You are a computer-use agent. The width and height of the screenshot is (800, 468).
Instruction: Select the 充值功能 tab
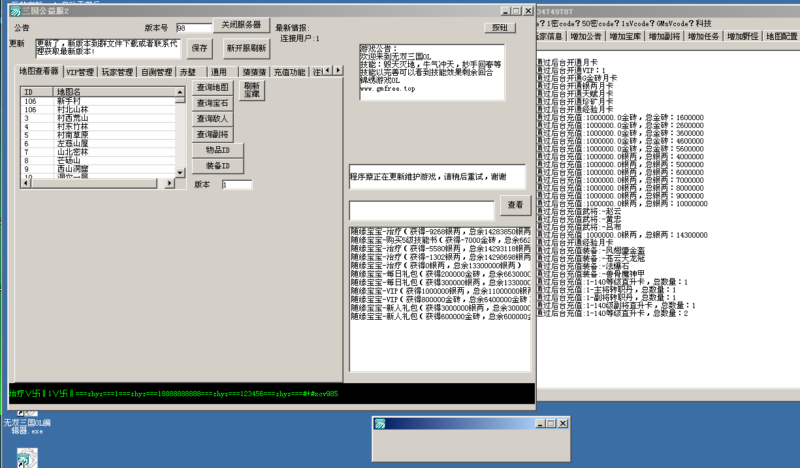click(x=289, y=72)
